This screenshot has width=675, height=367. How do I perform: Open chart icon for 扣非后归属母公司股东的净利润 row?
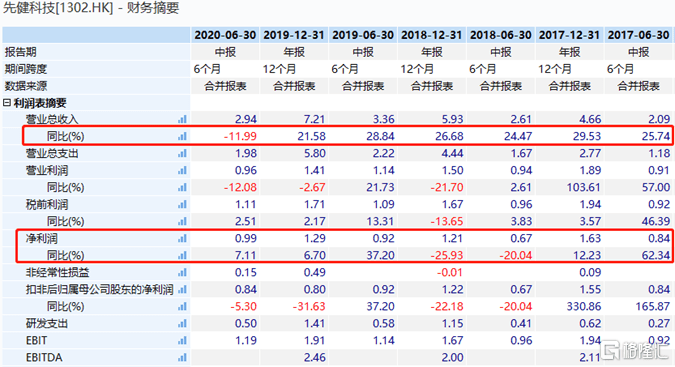183,290
